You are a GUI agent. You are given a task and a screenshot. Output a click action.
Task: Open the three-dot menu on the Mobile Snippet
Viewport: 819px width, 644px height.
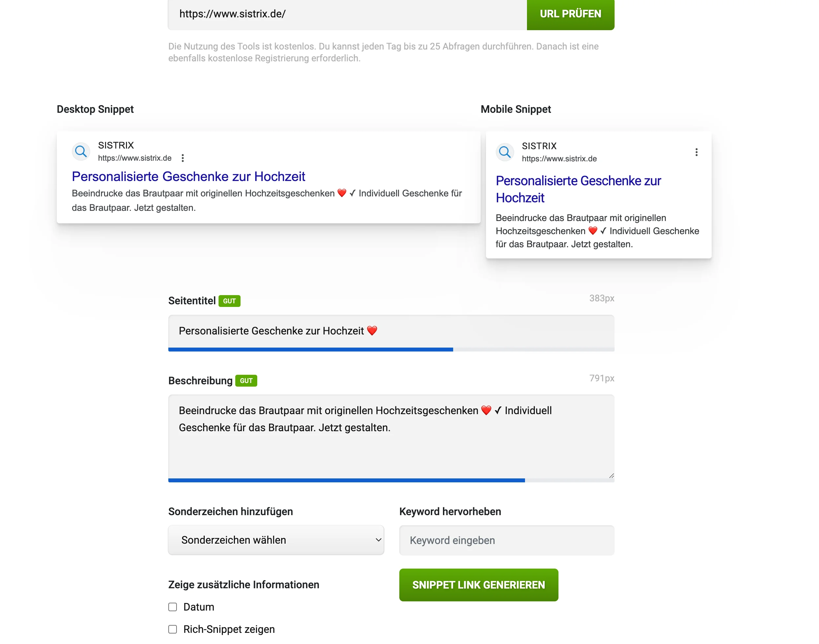tap(696, 152)
